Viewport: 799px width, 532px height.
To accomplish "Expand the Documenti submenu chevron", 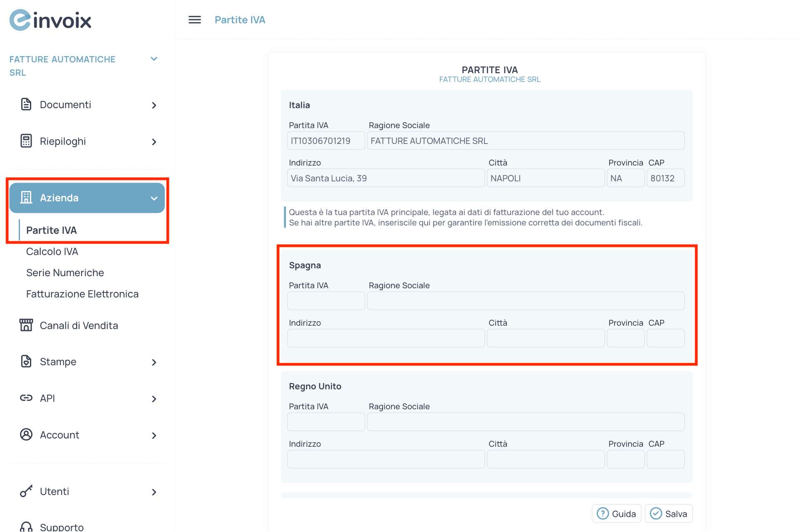I will click(x=154, y=105).
